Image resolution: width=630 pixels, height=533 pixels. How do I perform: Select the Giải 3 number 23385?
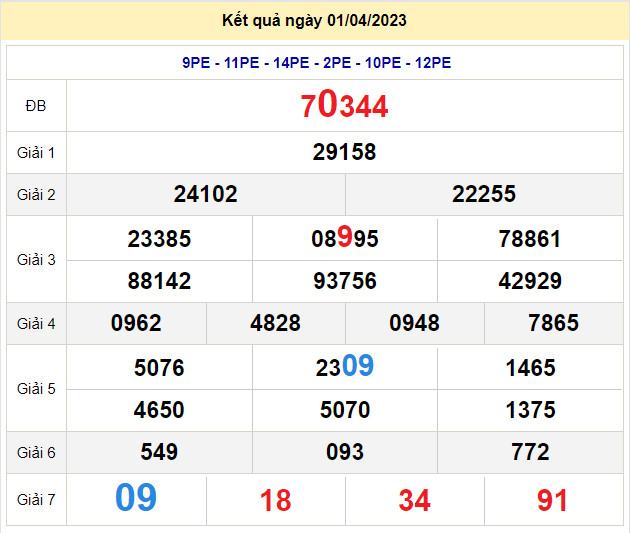159,239
